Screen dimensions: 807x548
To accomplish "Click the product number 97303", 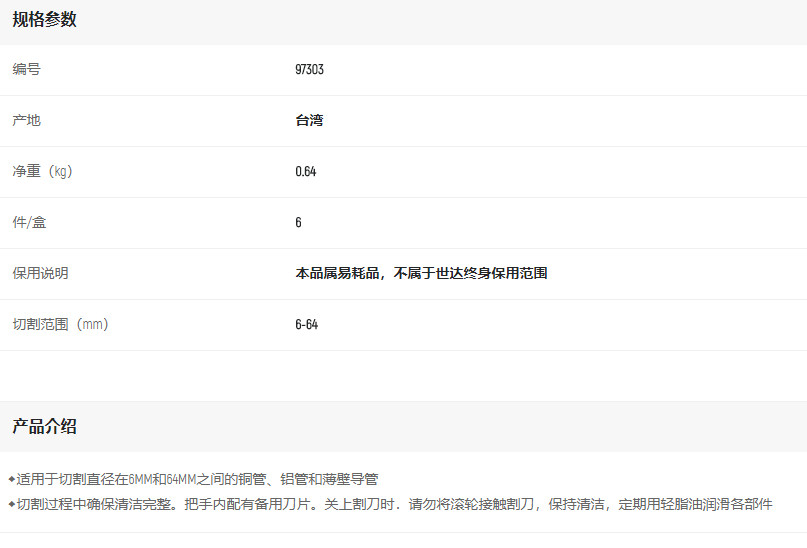I will click(x=309, y=70).
